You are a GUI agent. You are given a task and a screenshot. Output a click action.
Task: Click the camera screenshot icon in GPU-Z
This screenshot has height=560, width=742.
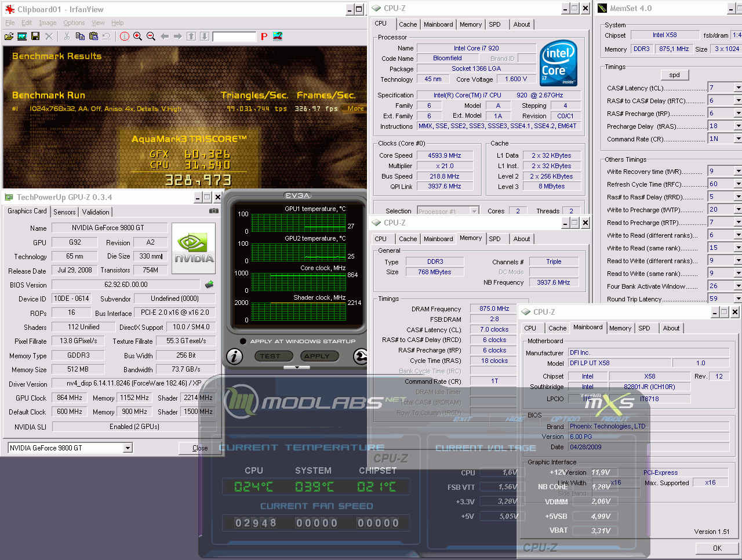[214, 211]
